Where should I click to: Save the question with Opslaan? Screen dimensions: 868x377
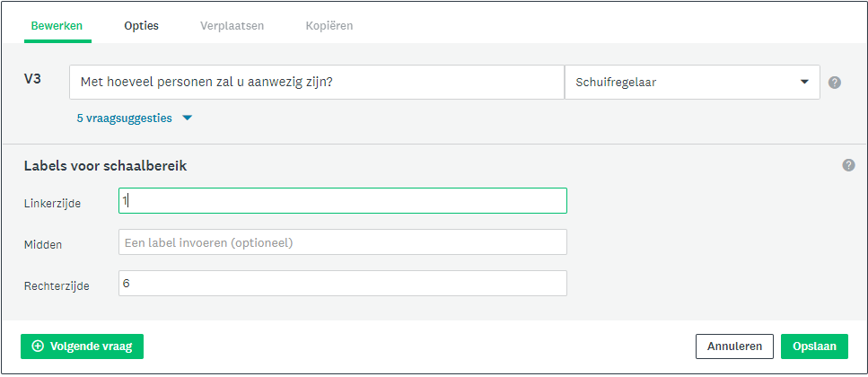coord(814,346)
